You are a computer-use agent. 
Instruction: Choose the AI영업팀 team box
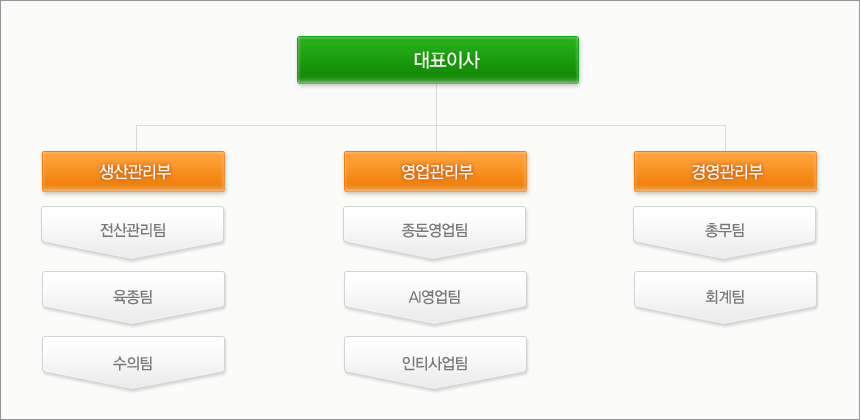(x=435, y=298)
